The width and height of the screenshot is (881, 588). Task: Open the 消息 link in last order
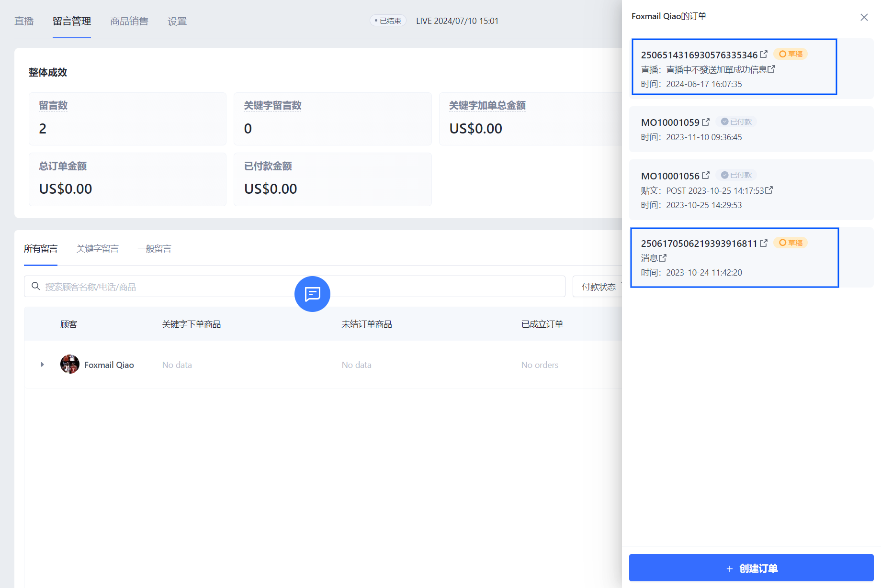649,258
